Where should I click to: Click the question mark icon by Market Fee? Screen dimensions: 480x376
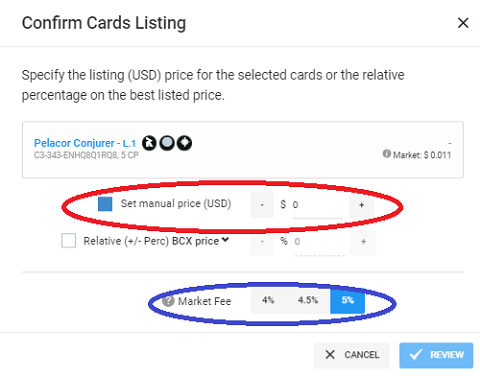(x=168, y=301)
